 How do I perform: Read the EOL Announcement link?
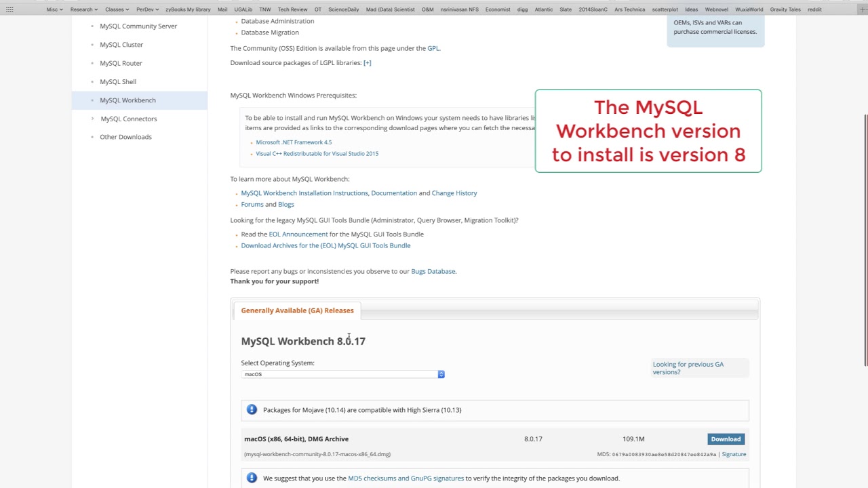click(x=298, y=235)
